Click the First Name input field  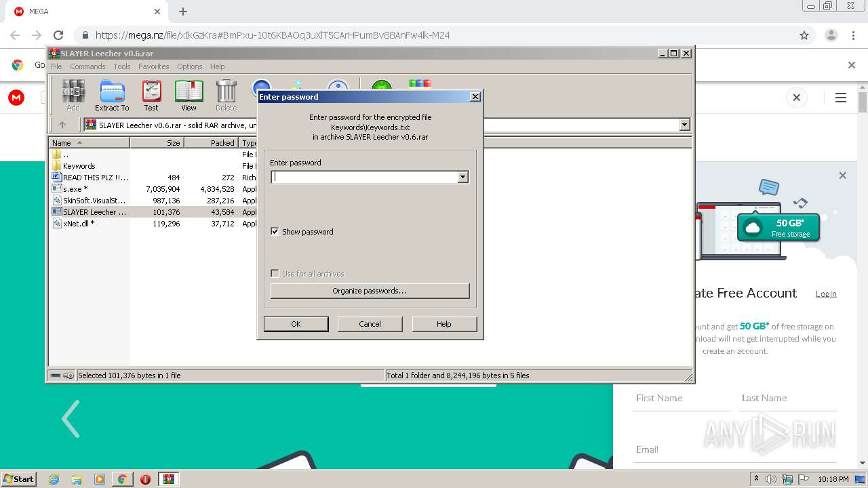point(683,399)
